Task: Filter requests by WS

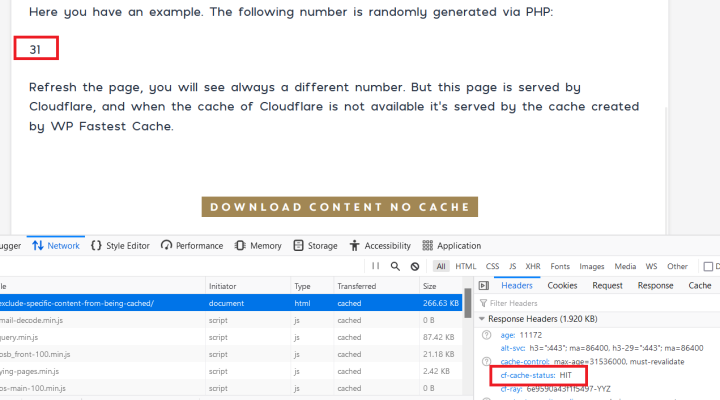Action: [651, 266]
